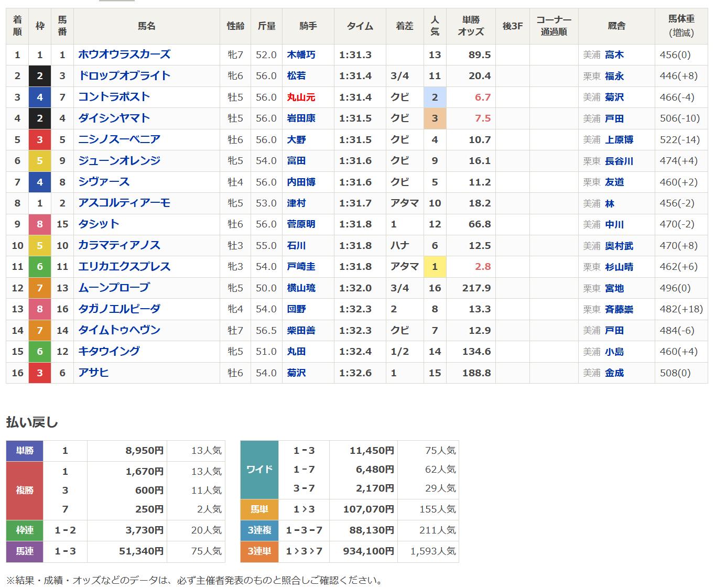Image resolution: width=715 pixels, height=588 pixels.
Task: Click horse name ドロップオブライト
Action: (124, 75)
